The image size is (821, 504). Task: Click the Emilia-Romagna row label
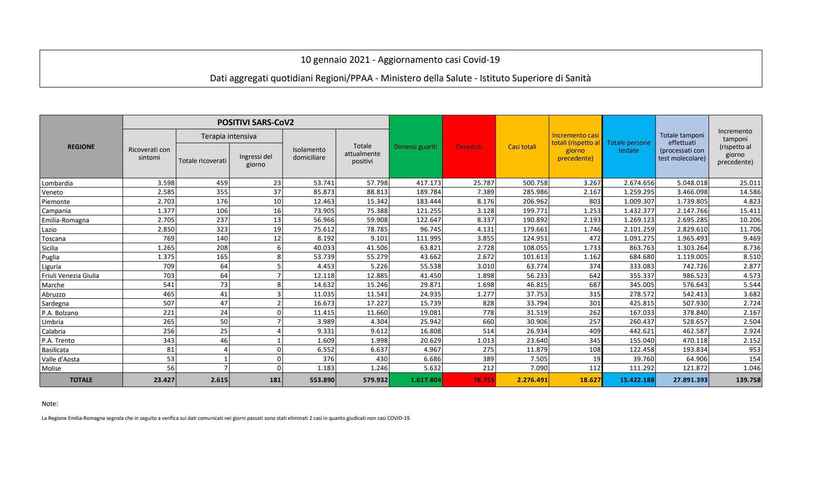click(65, 220)
